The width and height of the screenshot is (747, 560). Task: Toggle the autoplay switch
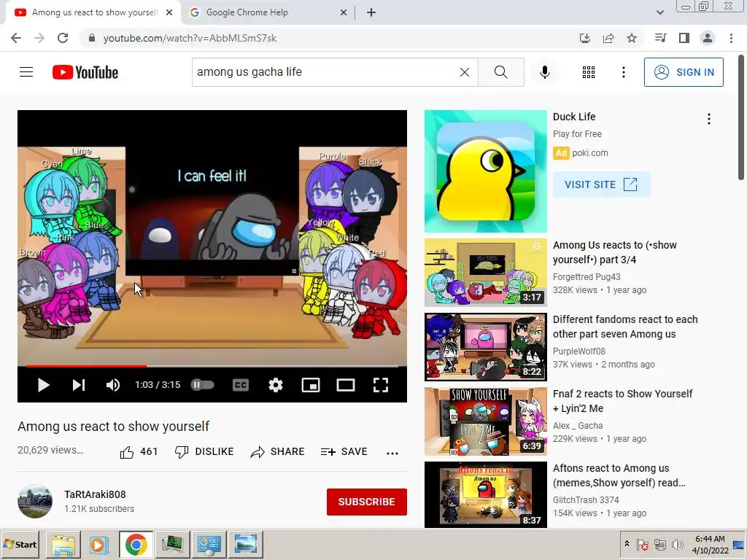coord(203,385)
